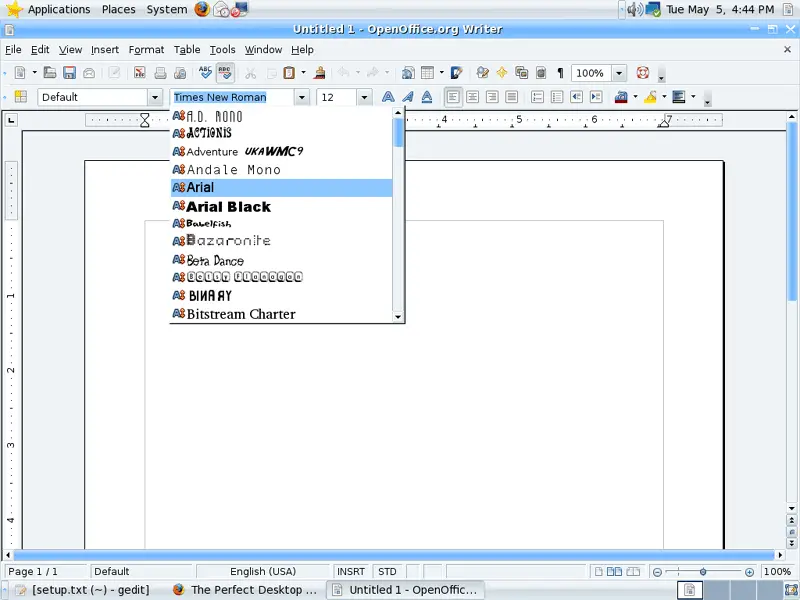Open the Edit menu
The width and height of the screenshot is (800, 600).
click(x=40, y=49)
